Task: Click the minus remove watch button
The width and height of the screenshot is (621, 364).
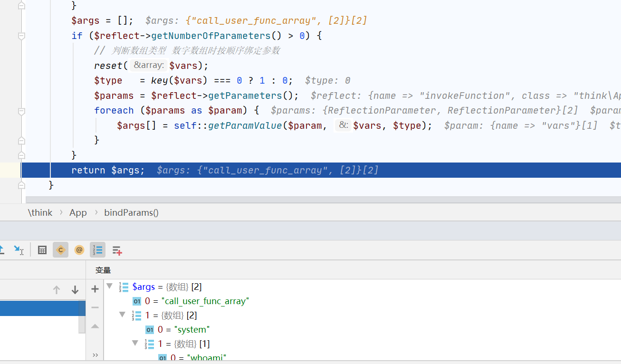Action: click(95, 307)
